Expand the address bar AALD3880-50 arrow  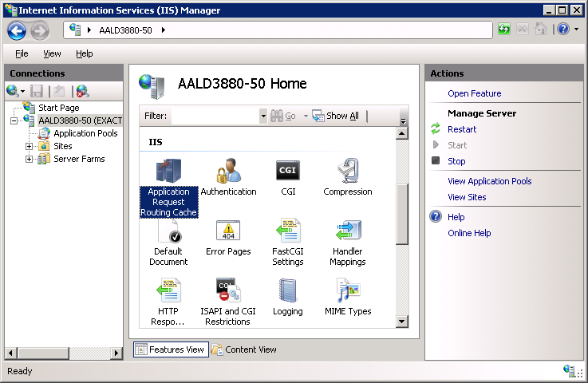click(x=164, y=30)
